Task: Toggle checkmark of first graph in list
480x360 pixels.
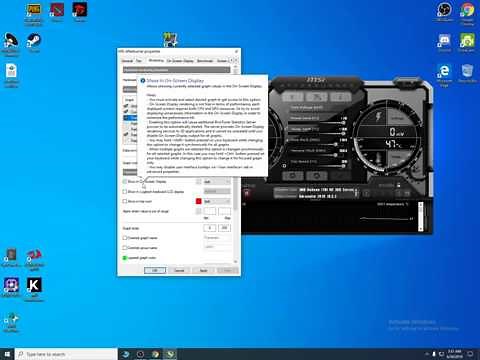Action: pos(126,106)
